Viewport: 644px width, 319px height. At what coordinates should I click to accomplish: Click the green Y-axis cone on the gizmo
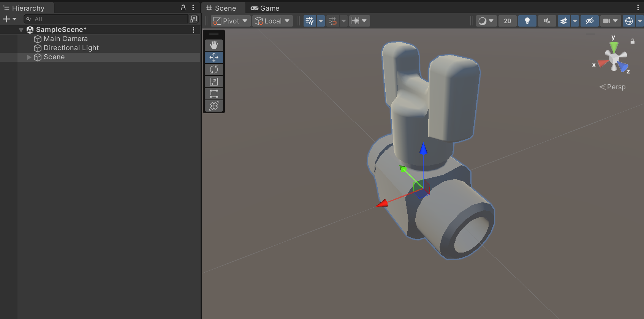tap(614, 47)
